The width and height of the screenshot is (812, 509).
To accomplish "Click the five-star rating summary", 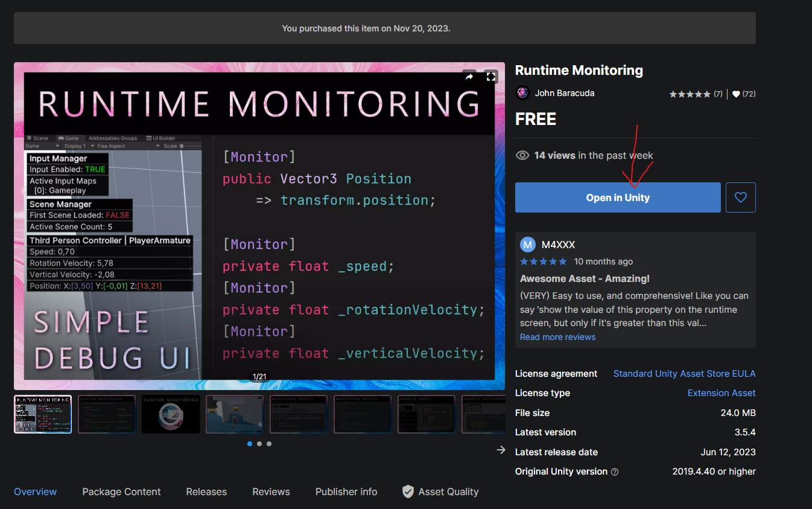I will pyautogui.click(x=690, y=94).
